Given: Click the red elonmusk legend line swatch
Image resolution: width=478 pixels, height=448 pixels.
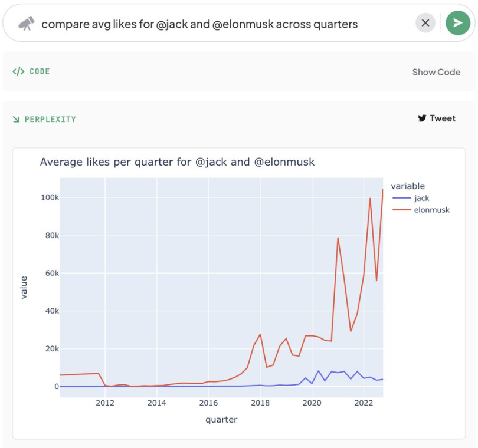Looking at the screenshot, I should click(x=401, y=210).
